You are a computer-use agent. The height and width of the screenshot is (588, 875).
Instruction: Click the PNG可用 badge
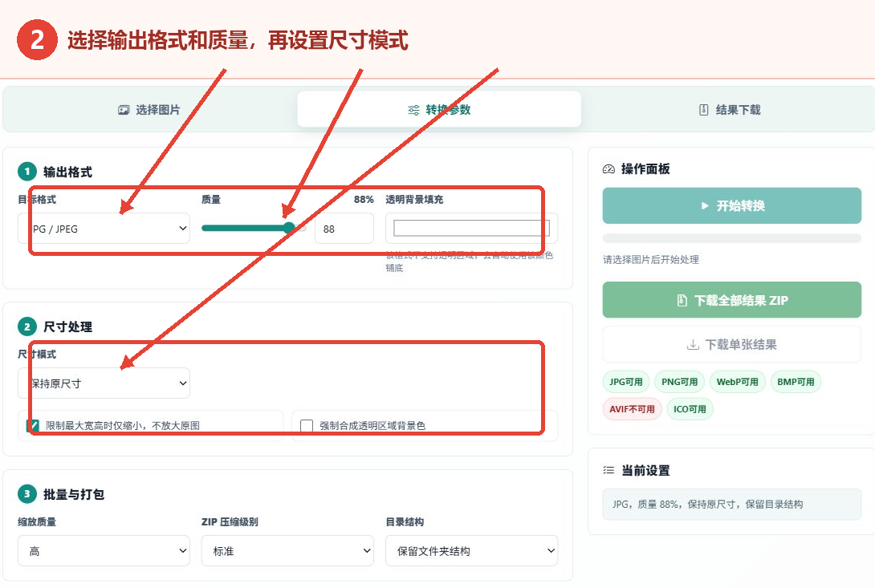pos(679,382)
